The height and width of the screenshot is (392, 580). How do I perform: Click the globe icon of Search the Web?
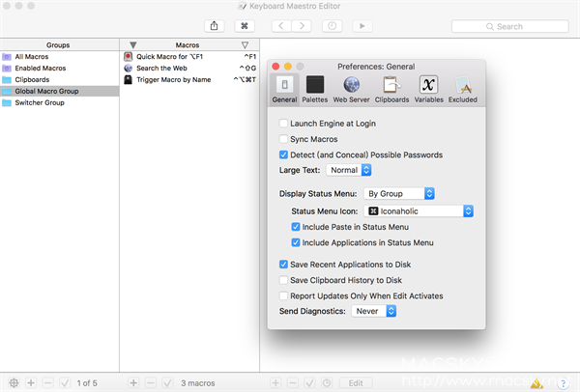(128, 68)
